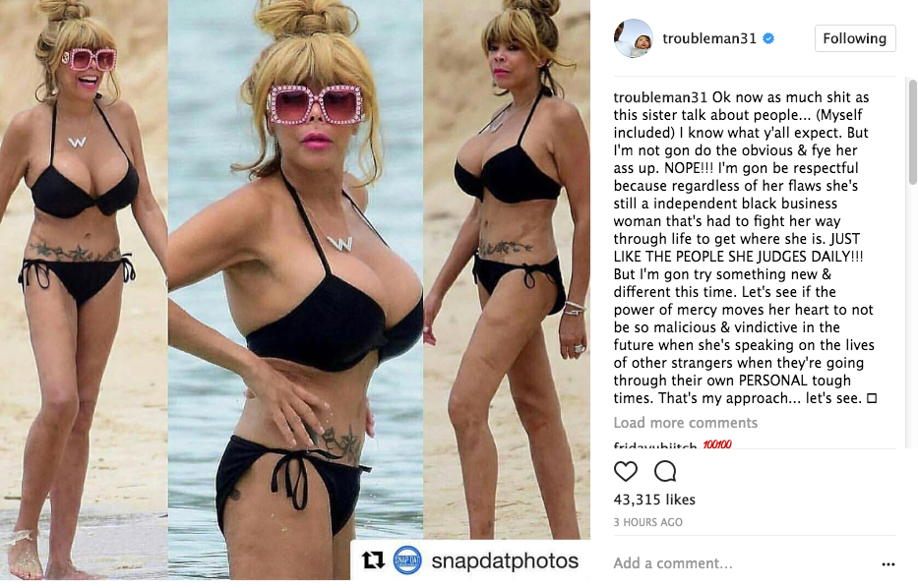Click the troubleman31 profile avatar
The height and width of the screenshot is (588, 918).
click(x=634, y=38)
